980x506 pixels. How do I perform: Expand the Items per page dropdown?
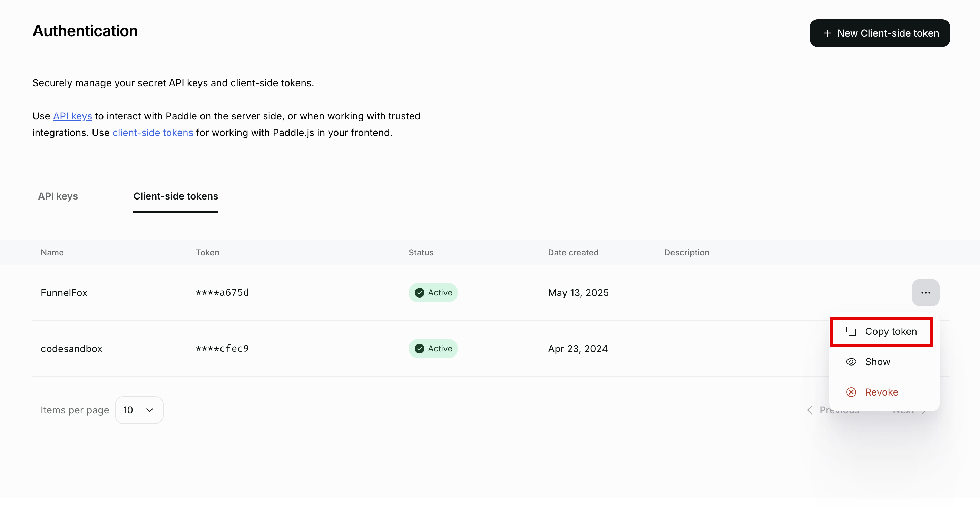[x=139, y=410]
